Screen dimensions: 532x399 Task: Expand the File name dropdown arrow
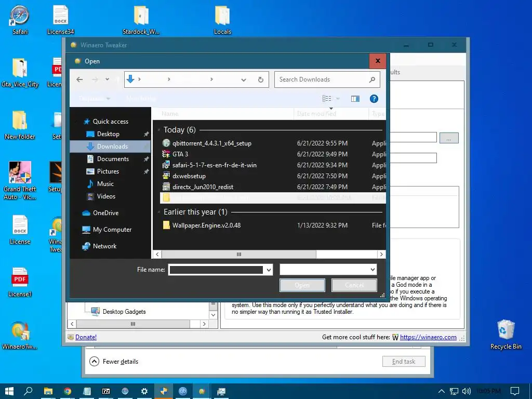click(x=269, y=270)
